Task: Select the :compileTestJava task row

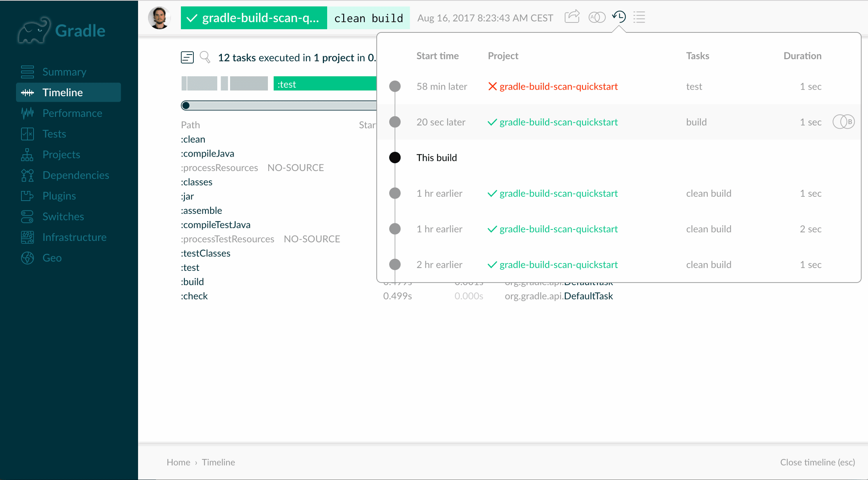Action: pos(216,225)
